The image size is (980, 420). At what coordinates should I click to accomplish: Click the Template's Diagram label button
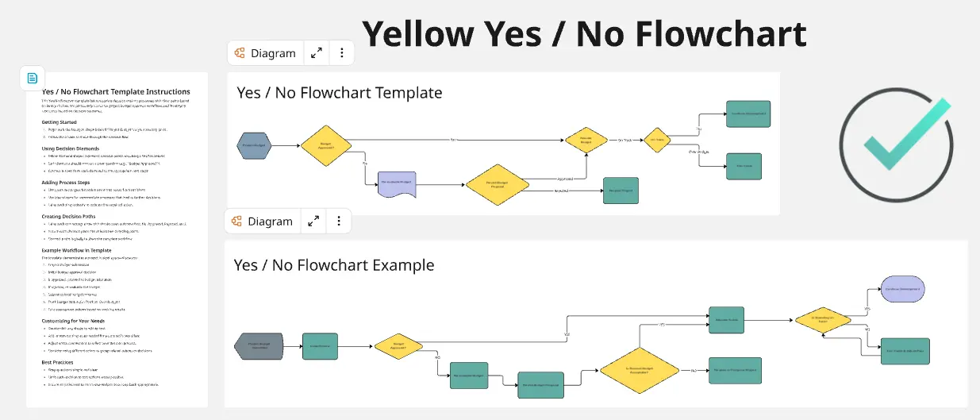pyautogui.click(x=265, y=53)
